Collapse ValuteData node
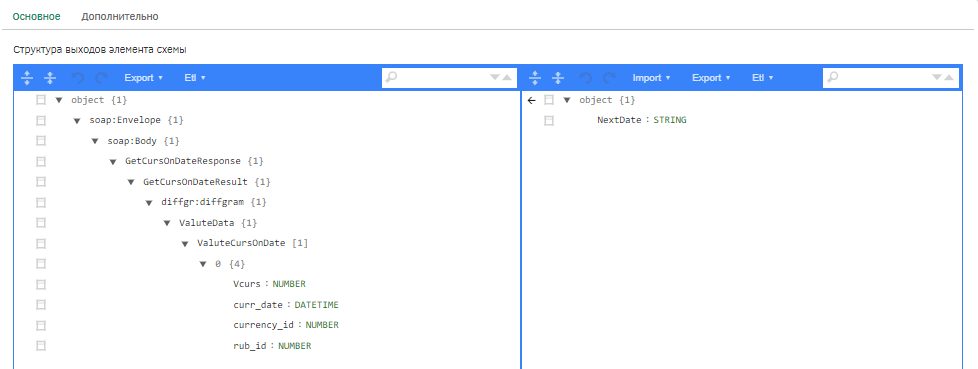The image size is (978, 369). tap(167, 223)
